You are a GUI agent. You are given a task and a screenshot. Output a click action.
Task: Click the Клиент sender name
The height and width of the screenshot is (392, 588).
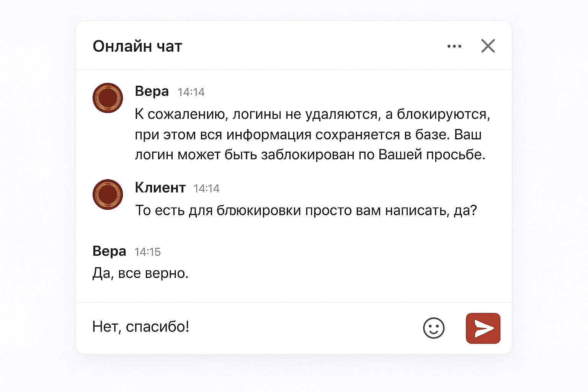(x=160, y=188)
